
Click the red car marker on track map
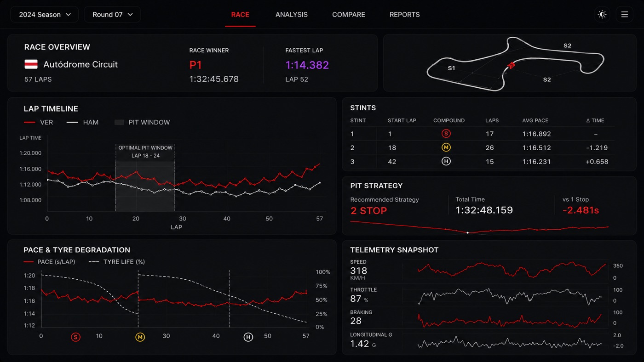tap(511, 66)
